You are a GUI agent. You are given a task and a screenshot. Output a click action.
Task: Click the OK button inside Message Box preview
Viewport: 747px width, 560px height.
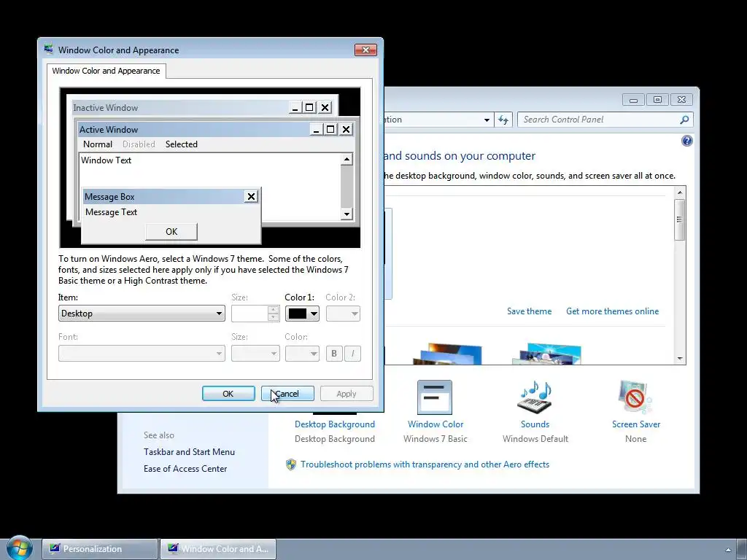click(171, 231)
